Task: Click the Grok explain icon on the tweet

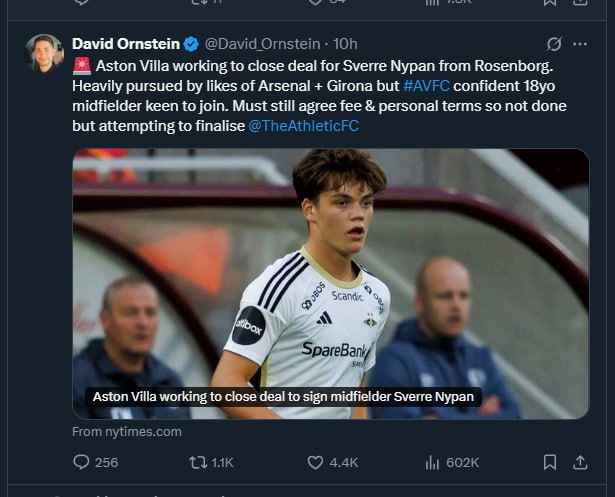Action: pos(553,44)
